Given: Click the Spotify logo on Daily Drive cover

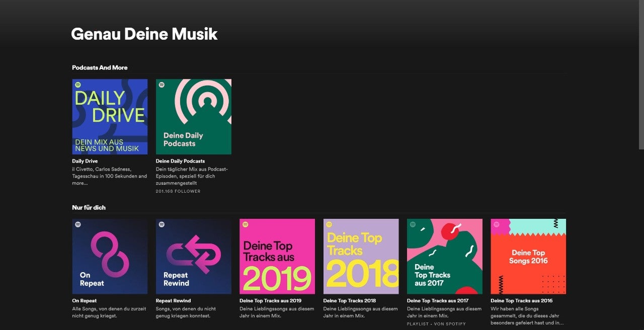Looking at the screenshot, I should 78,85.
